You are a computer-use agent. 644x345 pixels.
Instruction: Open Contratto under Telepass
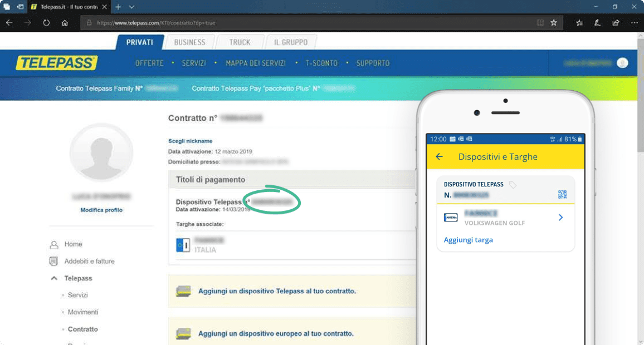82,329
